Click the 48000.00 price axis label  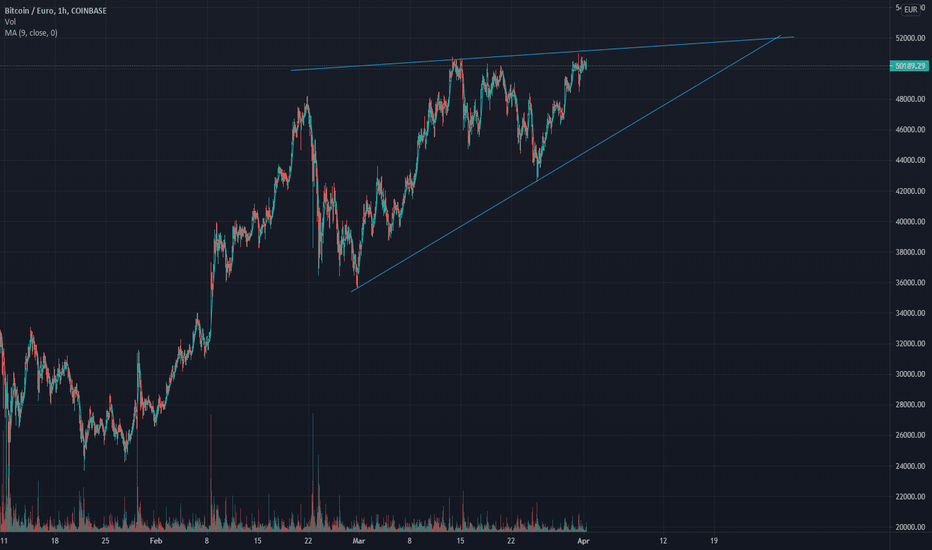[910, 99]
